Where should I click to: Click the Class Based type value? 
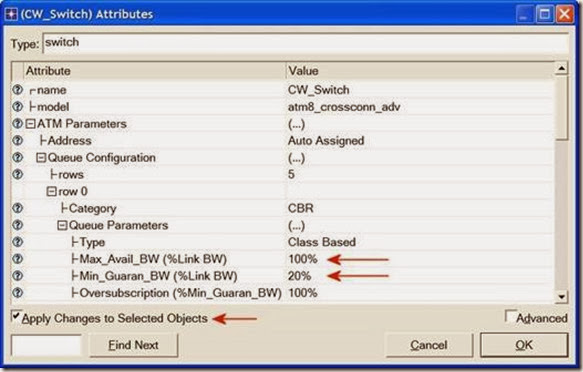322,242
